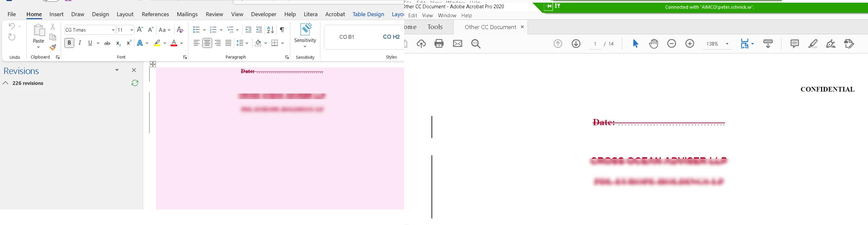
Task: Open the Font dialog launcher
Action: click(x=185, y=57)
